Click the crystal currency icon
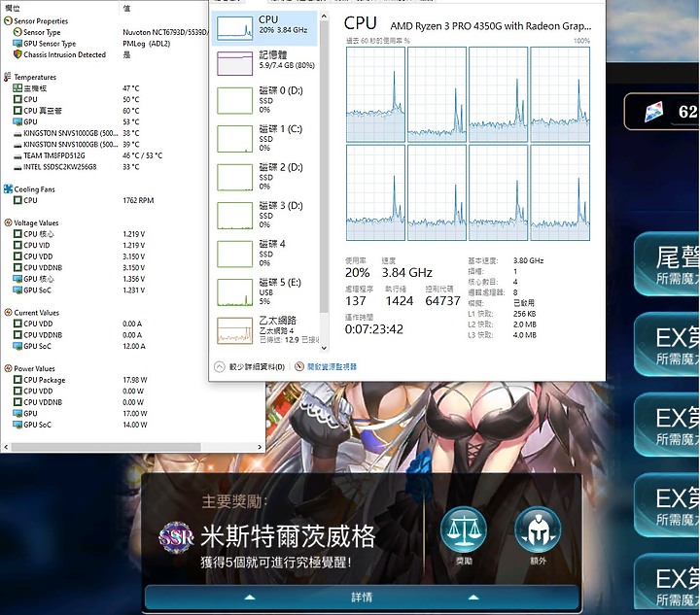 (x=654, y=112)
